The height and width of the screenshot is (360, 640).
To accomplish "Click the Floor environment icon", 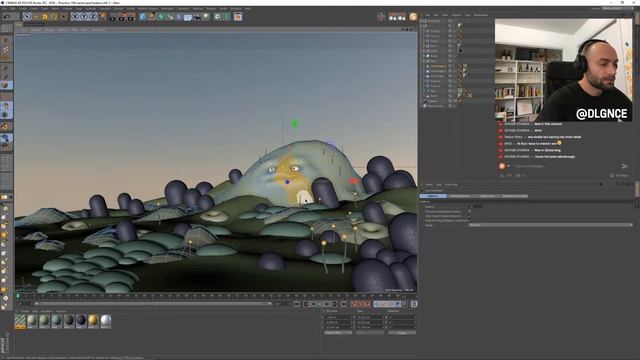I will (x=188, y=17).
